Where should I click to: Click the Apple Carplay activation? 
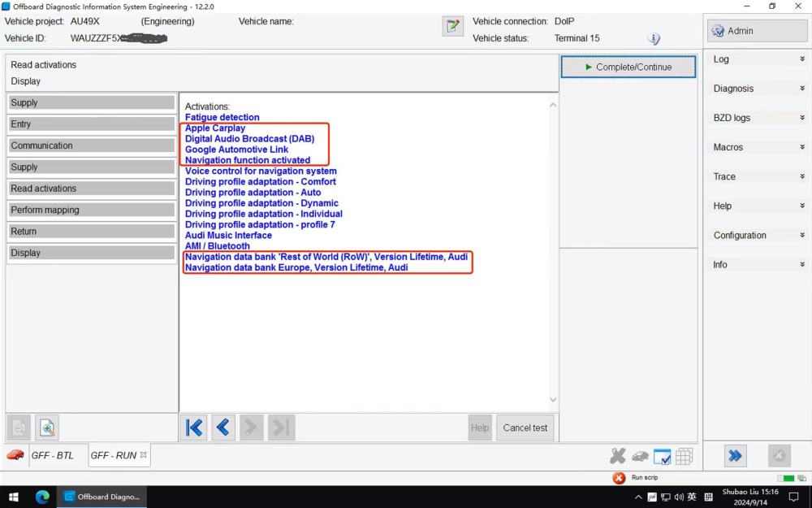coord(215,128)
